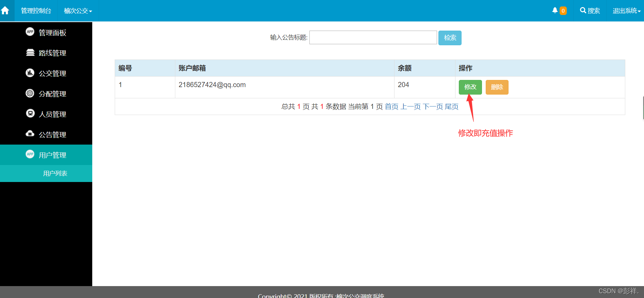Click the 公交管理 chart icon

coord(30,73)
